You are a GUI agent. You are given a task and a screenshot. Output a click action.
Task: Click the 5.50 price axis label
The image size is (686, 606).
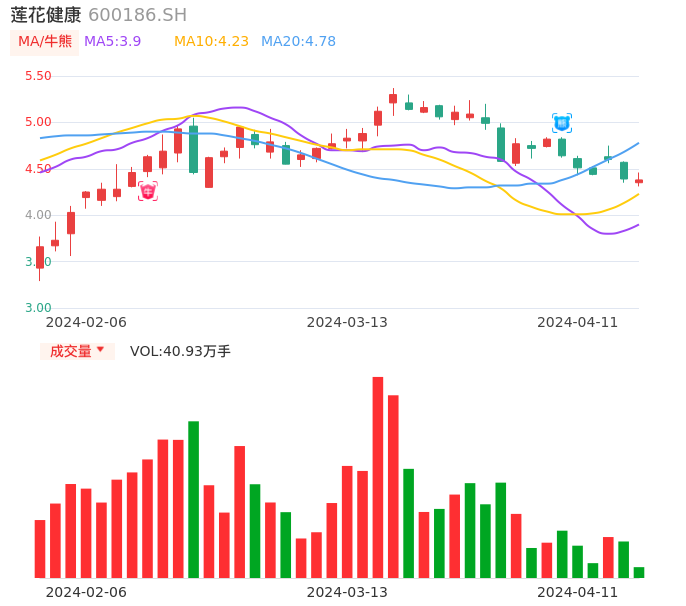pos(38,76)
